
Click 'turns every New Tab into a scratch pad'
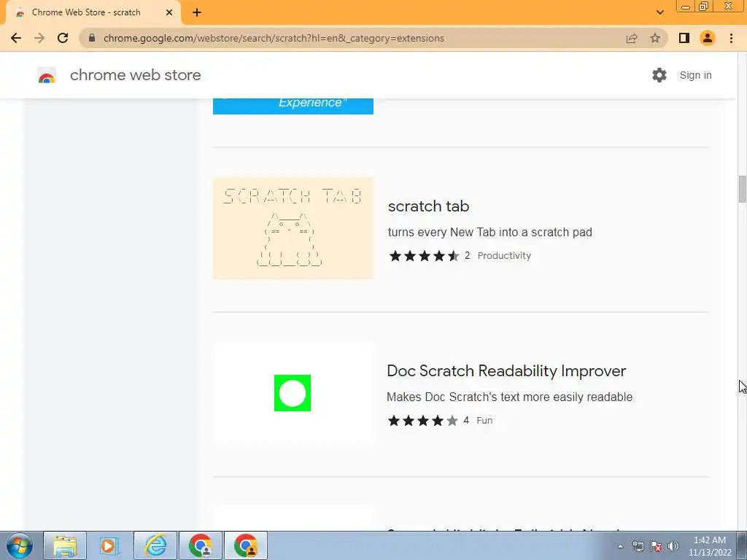489,233
